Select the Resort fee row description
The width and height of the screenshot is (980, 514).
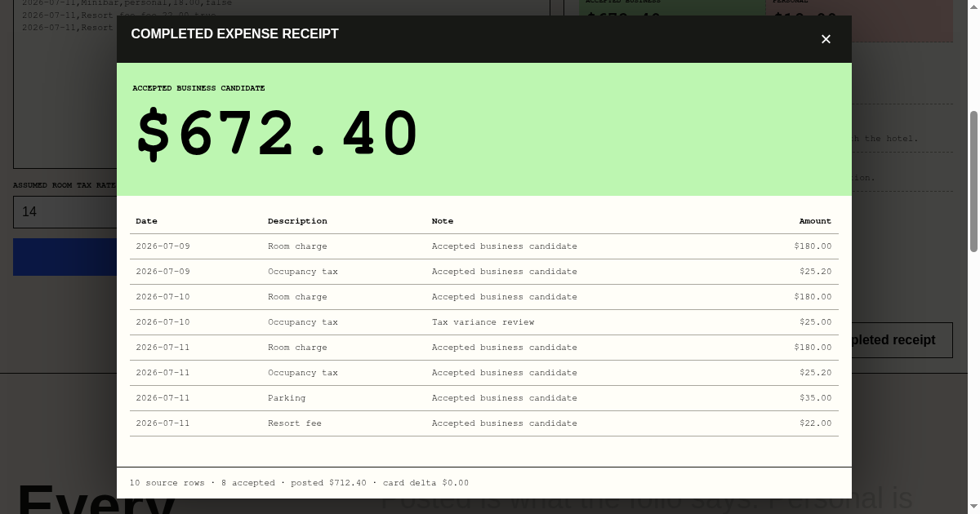point(295,423)
